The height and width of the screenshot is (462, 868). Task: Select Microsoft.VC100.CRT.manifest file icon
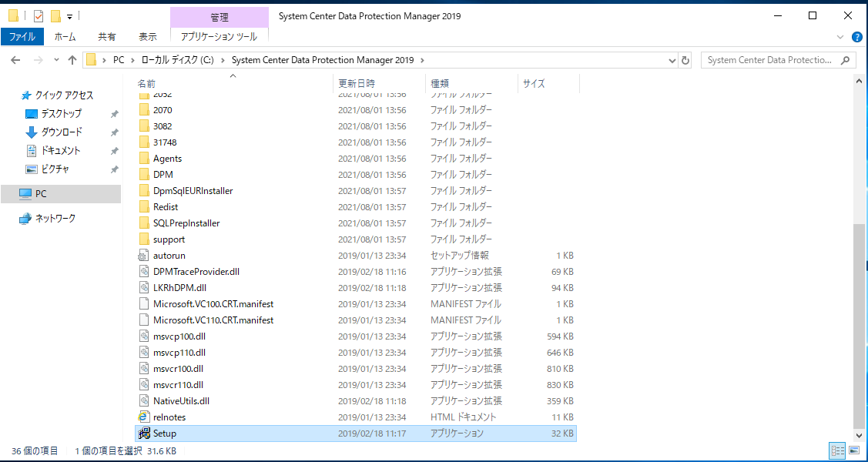(144, 303)
